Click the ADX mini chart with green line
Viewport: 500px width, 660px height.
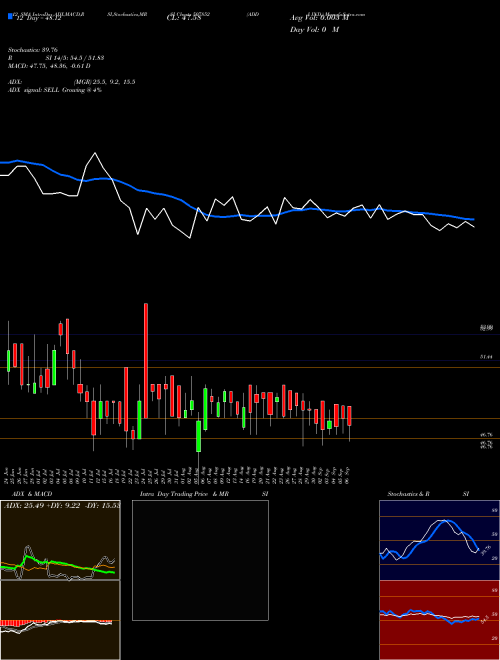click(x=60, y=540)
